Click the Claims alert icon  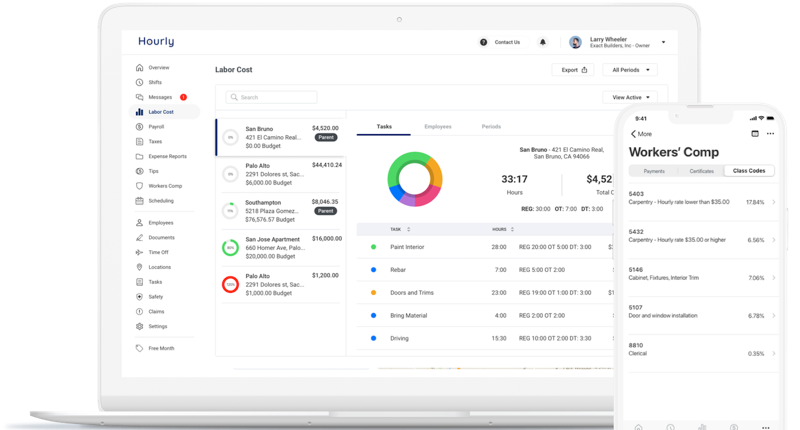pyautogui.click(x=139, y=311)
